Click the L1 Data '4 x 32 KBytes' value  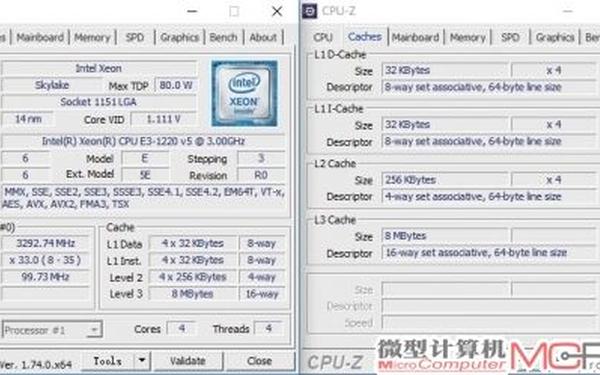click(x=192, y=243)
